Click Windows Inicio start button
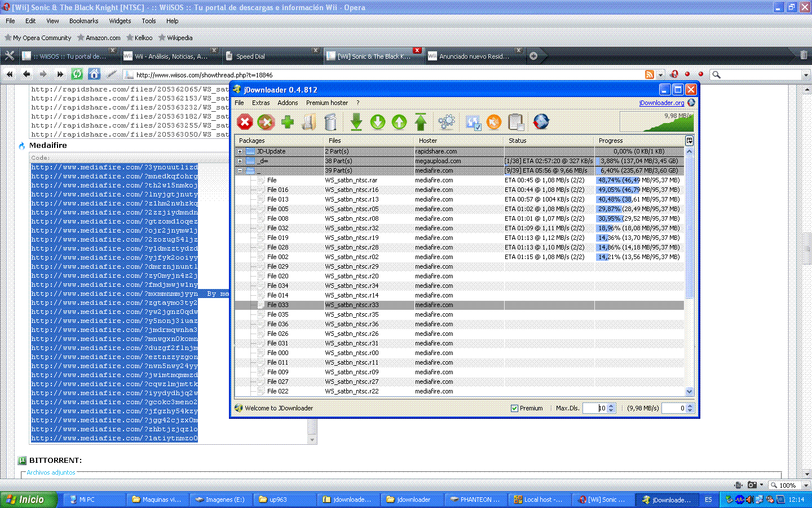This screenshot has height=508, width=812. pos(29,500)
